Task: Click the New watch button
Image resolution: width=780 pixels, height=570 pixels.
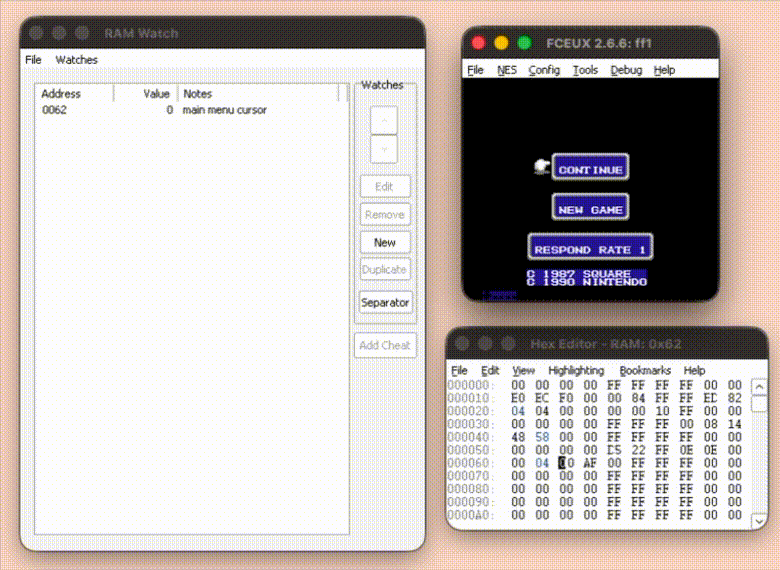Action: (385, 243)
